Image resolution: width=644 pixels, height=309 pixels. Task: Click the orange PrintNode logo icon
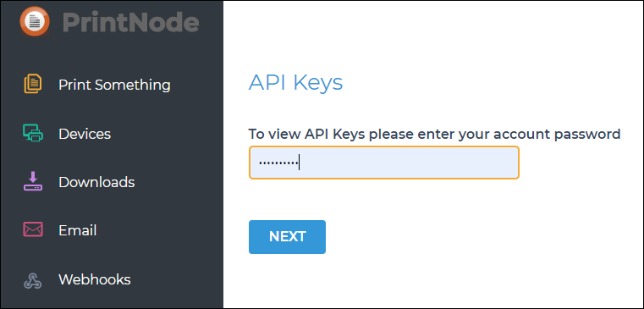[x=35, y=21]
